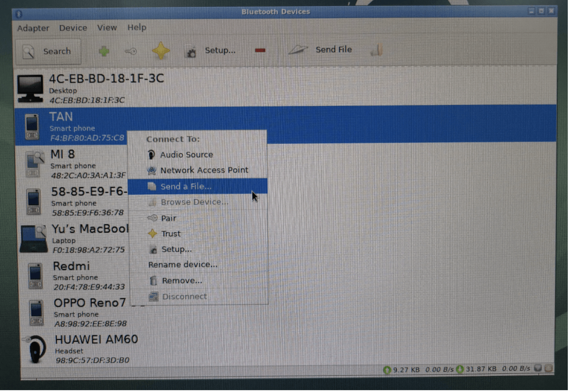
Task: Choose Network Access Point option
Action: point(204,170)
